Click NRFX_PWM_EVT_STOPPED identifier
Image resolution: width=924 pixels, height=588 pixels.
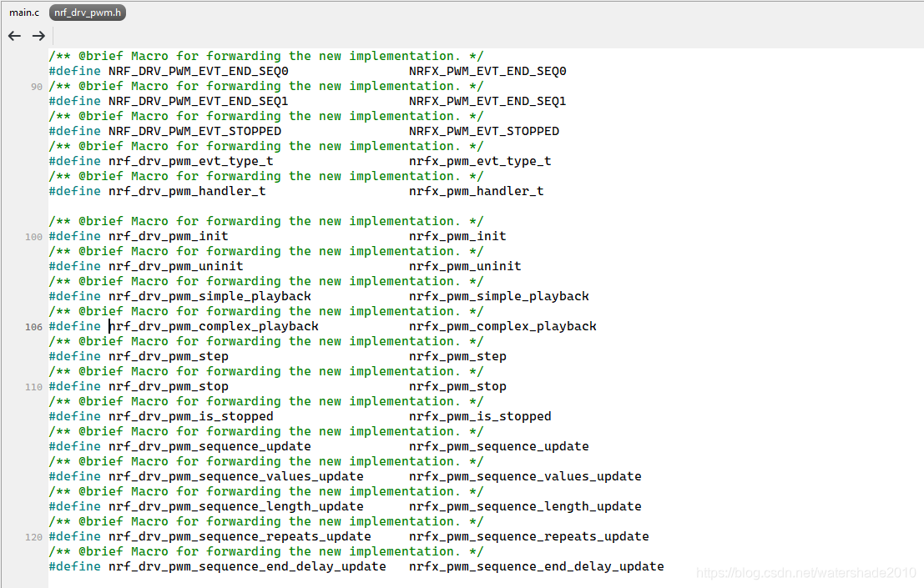tap(484, 131)
